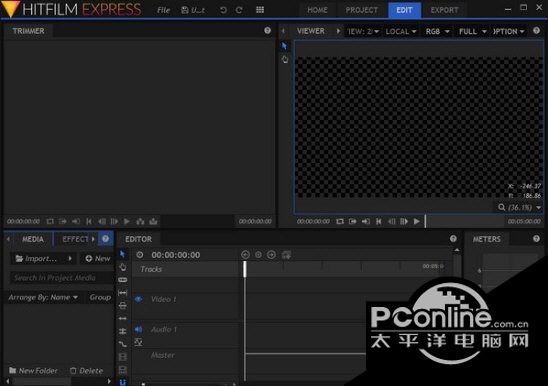
Task: Open the LOCAL dropdown in Viewer
Action: tap(401, 31)
